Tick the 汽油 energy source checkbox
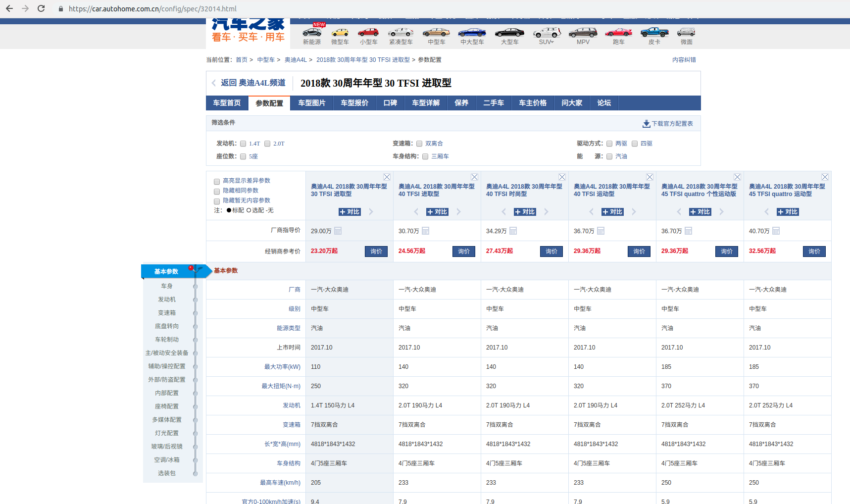Image resolution: width=850 pixels, height=504 pixels. point(609,156)
